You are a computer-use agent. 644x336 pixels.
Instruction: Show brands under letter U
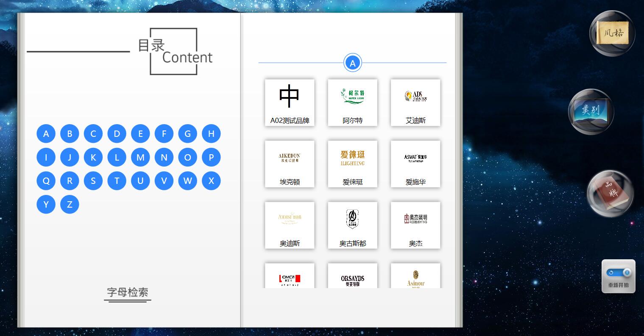click(140, 181)
